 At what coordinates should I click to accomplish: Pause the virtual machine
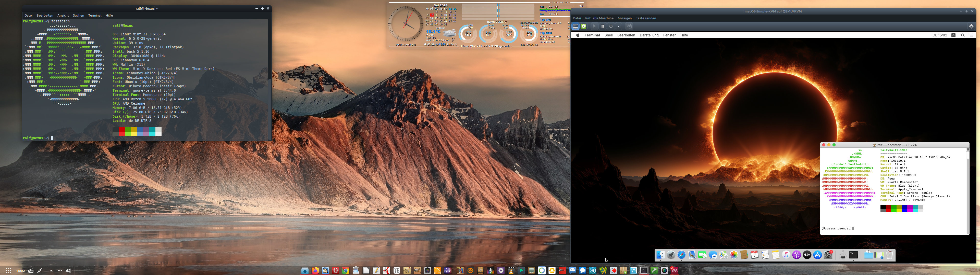coord(603,26)
